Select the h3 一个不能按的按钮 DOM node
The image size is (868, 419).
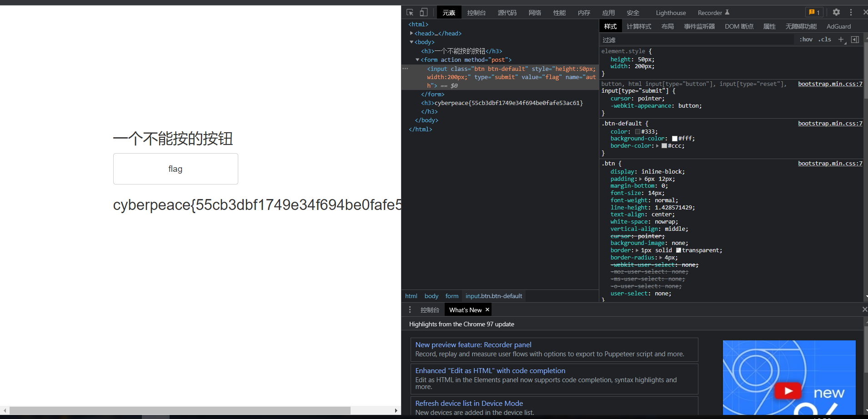click(x=462, y=51)
